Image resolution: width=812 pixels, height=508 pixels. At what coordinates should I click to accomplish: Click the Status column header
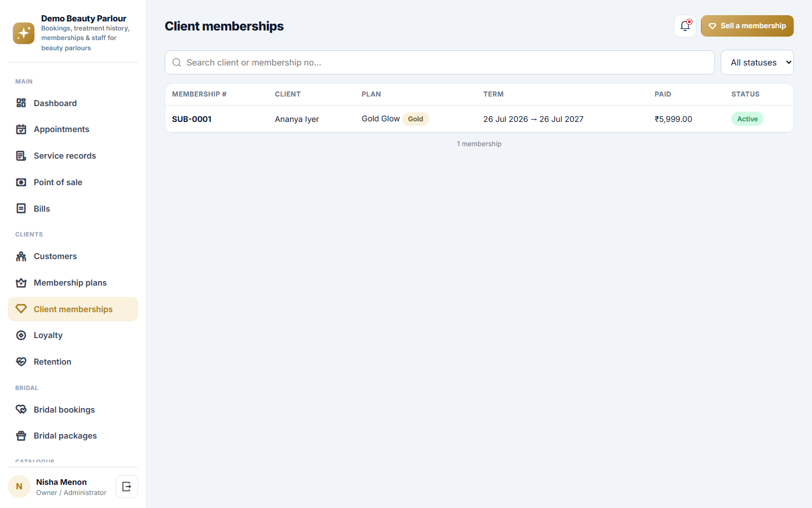(x=745, y=94)
